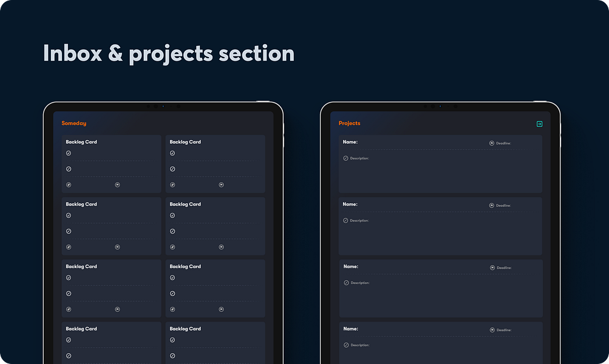This screenshot has height=364, width=609.
Task: Click tag icon in top-right Backlog Card
Action: (x=172, y=184)
